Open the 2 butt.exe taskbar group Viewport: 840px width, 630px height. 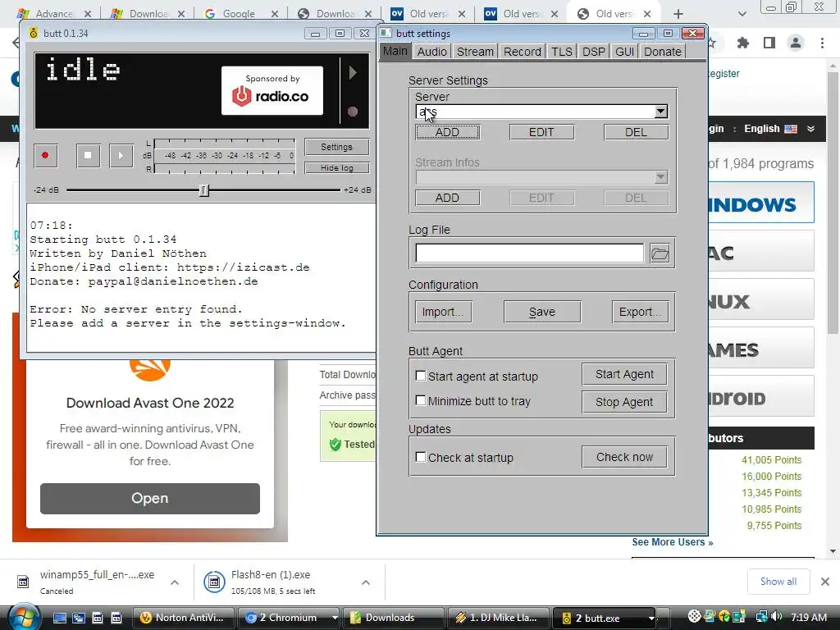pos(605,618)
